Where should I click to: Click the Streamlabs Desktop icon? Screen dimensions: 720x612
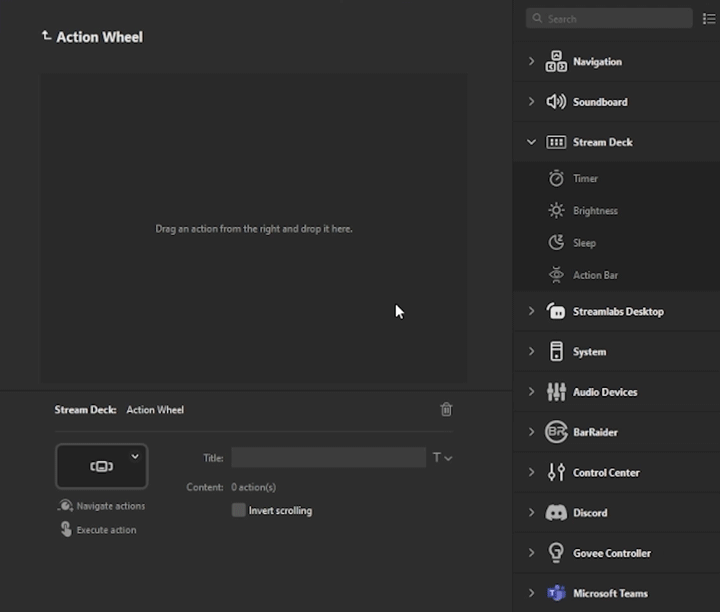coord(556,311)
